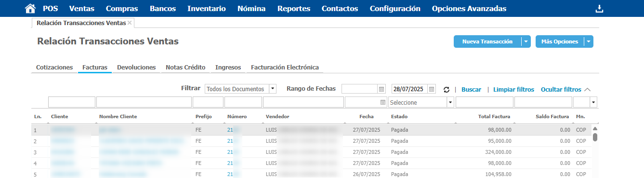Switch to the Facturación Electrónica tab

[285, 68]
